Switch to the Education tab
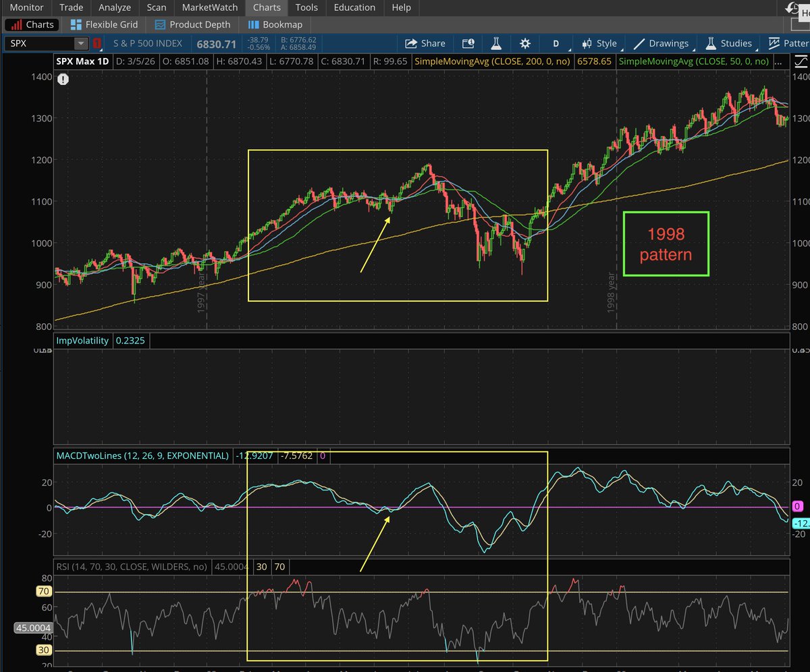Screen dimensions: 810x672 coord(354,7)
